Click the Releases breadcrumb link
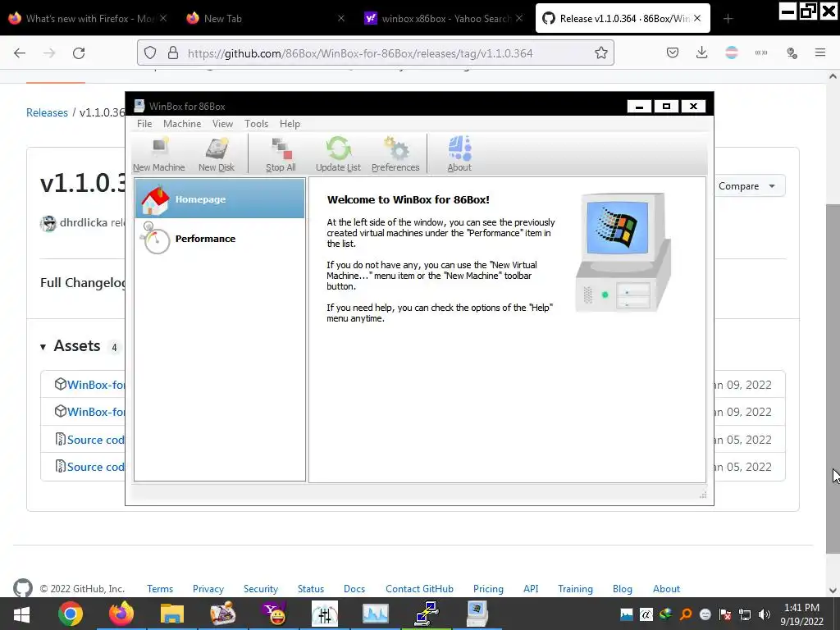Screen dimensions: 840x630 [x=47, y=112]
